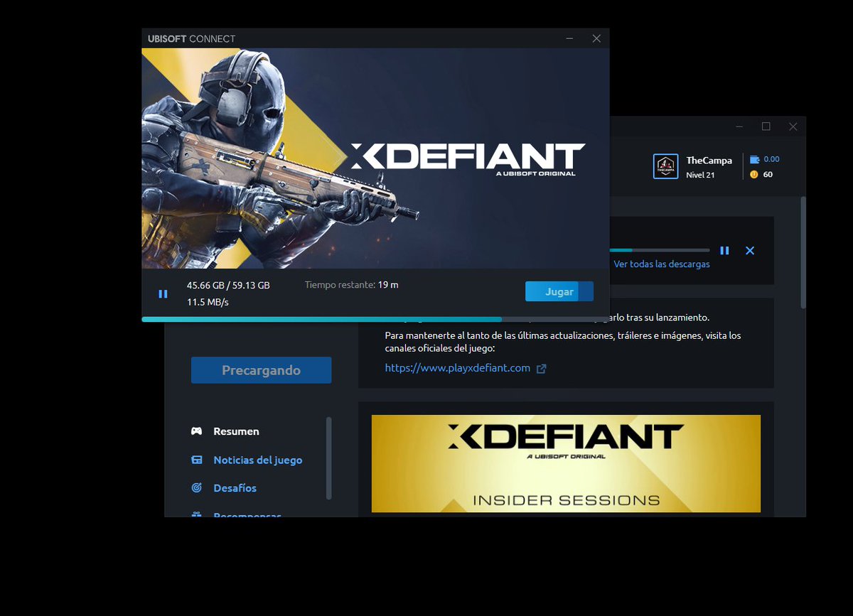Viewport: 853px width, 616px height.
Task: Close the background Ubisoft Connect window
Action: point(793,126)
